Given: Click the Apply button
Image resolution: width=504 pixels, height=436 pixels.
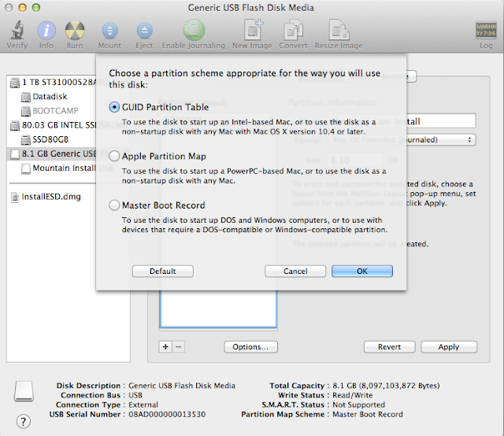Looking at the screenshot, I should (x=449, y=347).
